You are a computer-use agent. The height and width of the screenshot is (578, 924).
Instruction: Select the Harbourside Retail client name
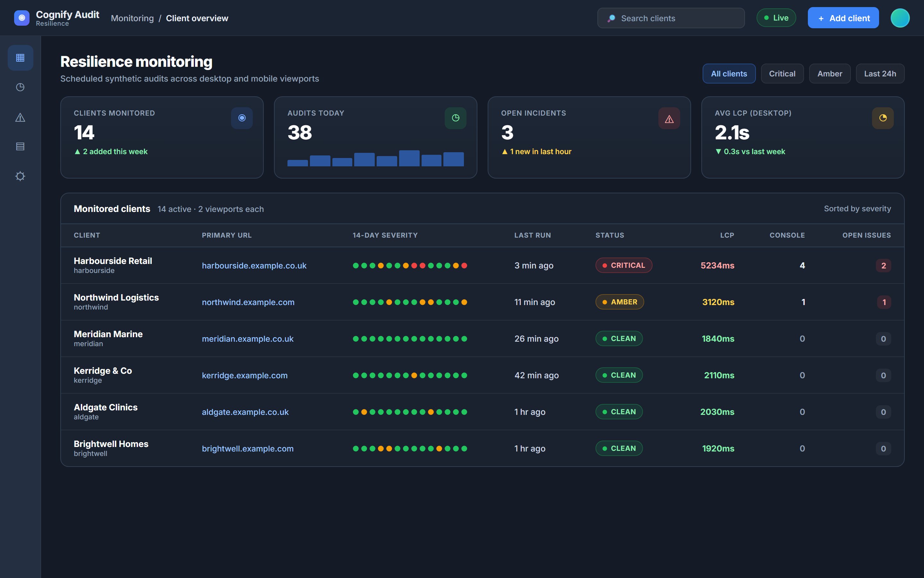tap(113, 261)
